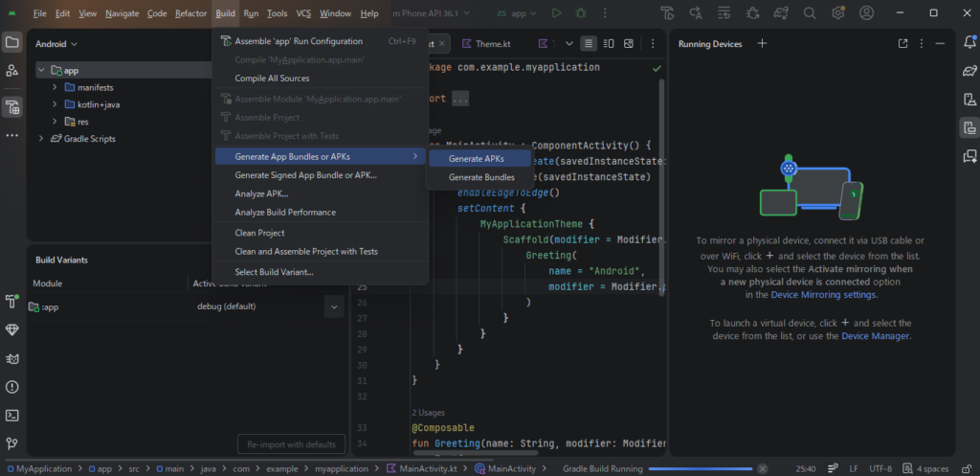This screenshot has height=476, width=980.
Task: Click the Search Everywhere magnifier icon
Action: [810, 13]
